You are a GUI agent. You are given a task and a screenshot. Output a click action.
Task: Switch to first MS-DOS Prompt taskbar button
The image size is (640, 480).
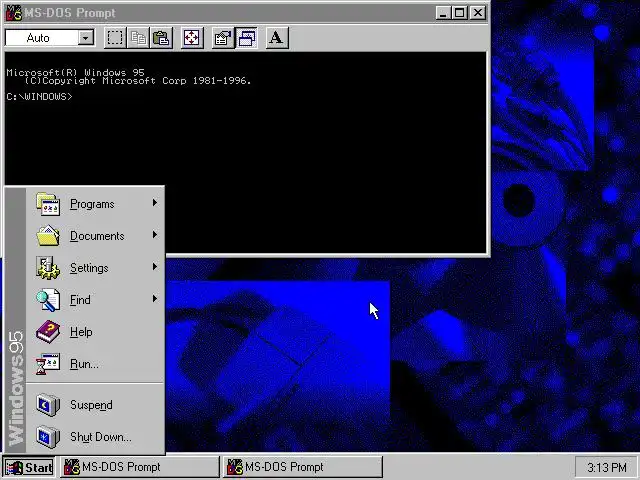(x=140, y=467)
